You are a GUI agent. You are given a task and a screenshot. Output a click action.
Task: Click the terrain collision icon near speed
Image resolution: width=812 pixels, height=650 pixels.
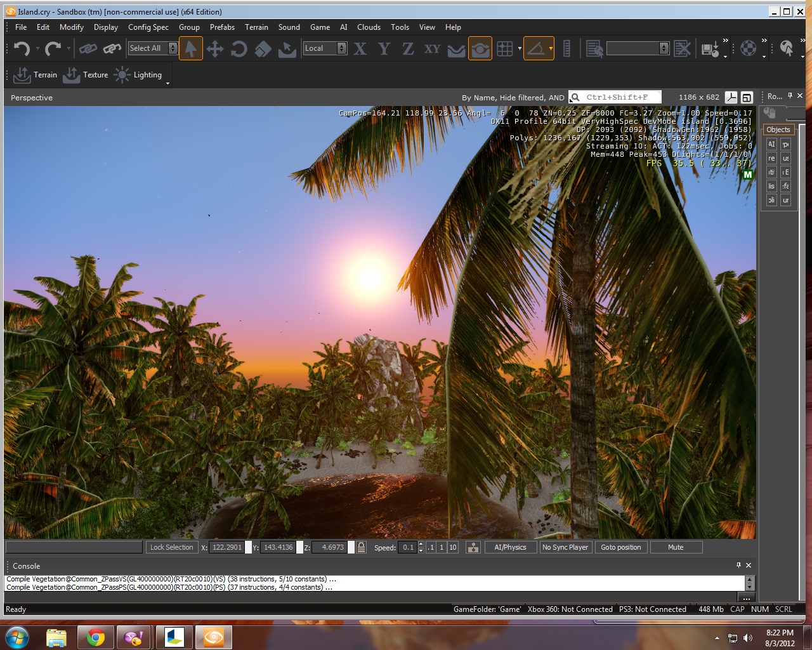coord(473,547)
